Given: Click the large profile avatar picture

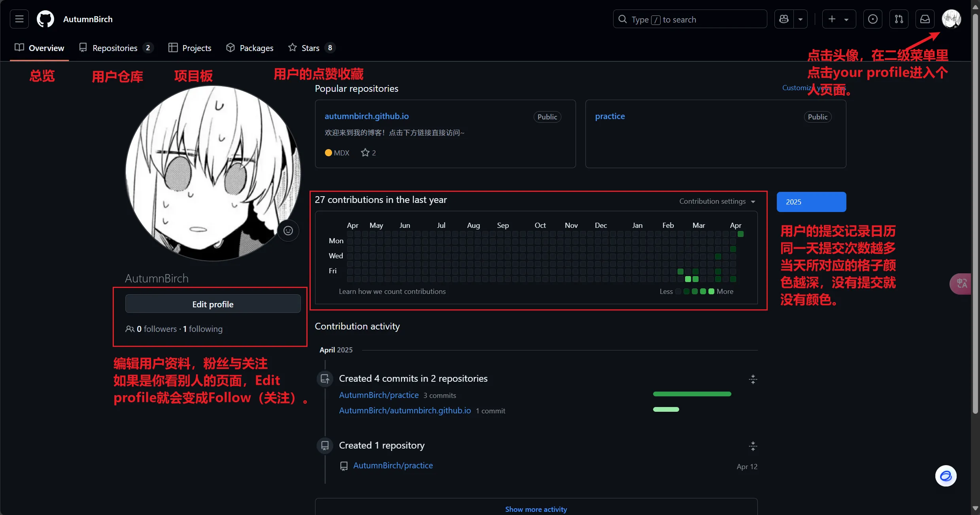Looking at the screenshot, I should 213,173.
